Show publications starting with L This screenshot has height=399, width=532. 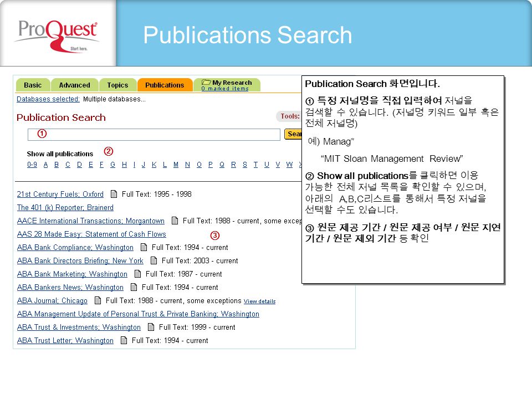coord(165,165)
